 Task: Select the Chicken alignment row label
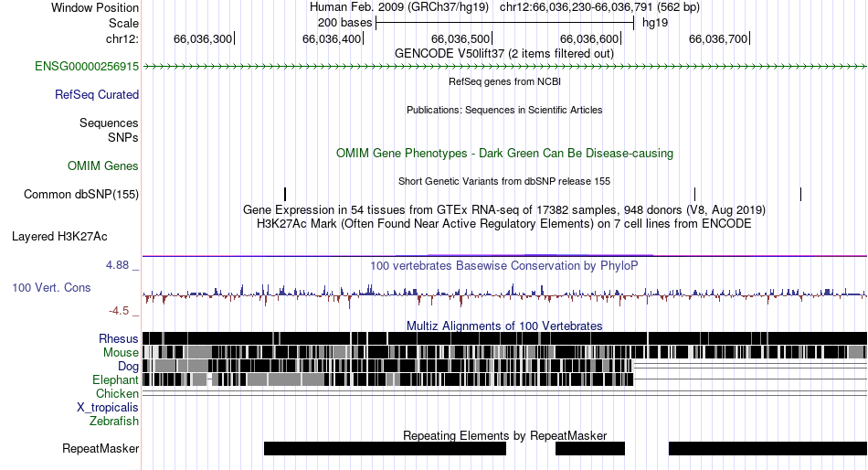tap(117, 393)
